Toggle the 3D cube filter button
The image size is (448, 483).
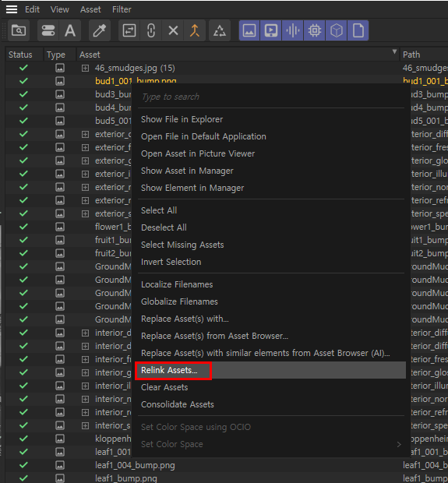tap(336, 30)
